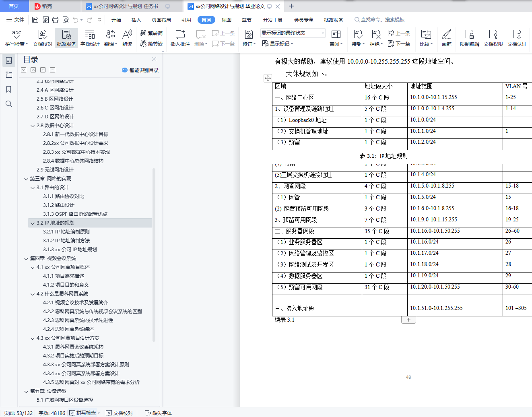Close the 目录 outline panel

(154, 59)
